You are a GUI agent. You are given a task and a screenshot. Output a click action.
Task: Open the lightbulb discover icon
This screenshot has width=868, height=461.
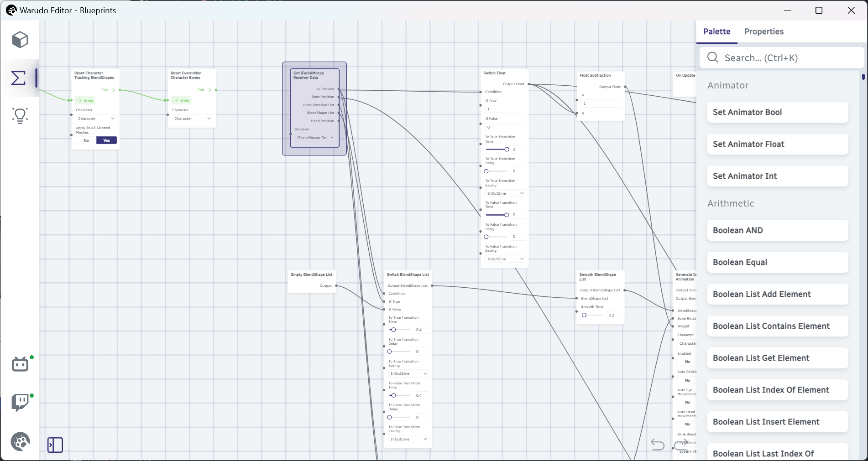pos(20,116)
